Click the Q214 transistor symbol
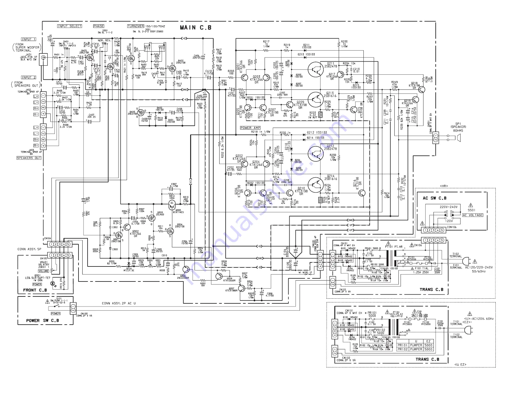532x395 pixels. [x=315, y=185]
